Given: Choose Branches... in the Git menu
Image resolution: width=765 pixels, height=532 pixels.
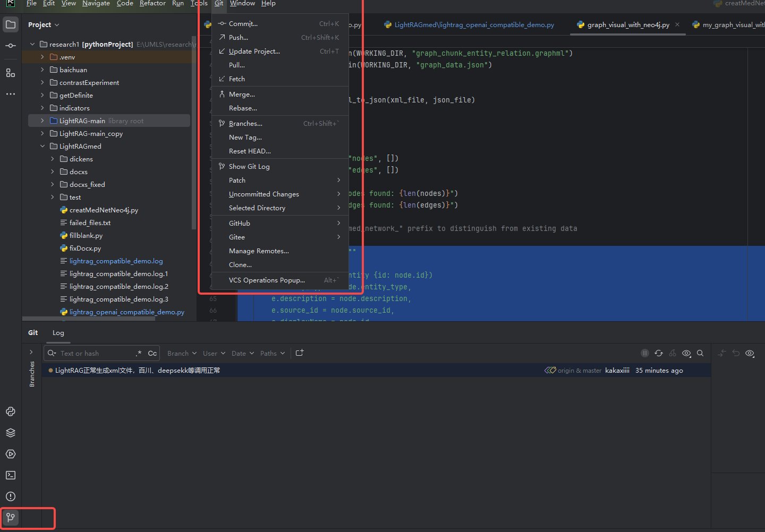Looking at the screenshot, I should (280, 124).
